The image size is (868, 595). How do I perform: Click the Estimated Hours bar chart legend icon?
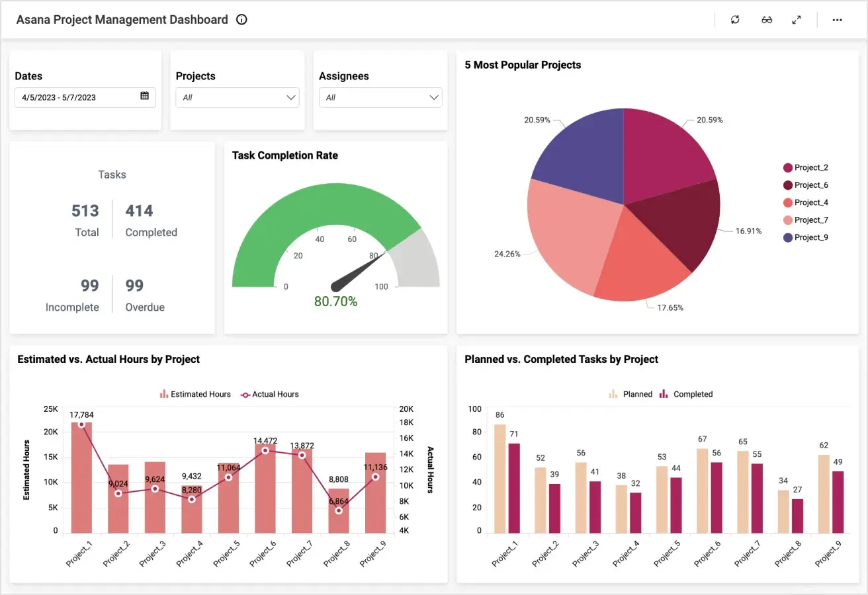click(163, 394)
